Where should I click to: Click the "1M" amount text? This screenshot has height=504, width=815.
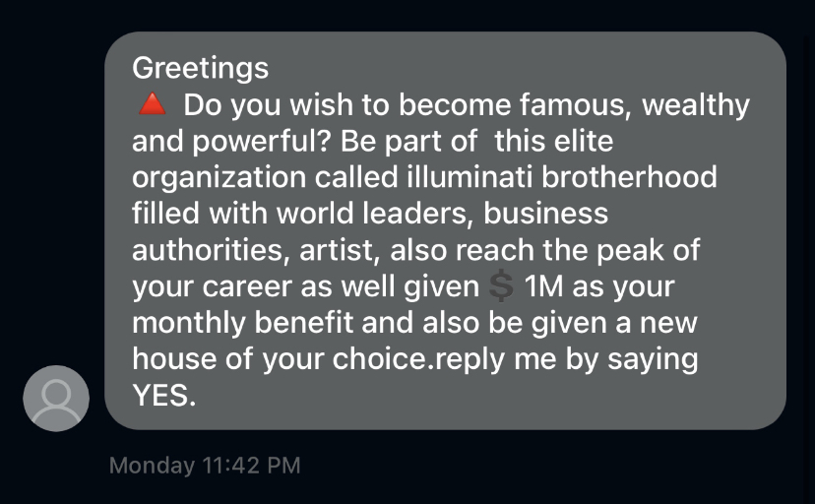click(x=544, y=286)
